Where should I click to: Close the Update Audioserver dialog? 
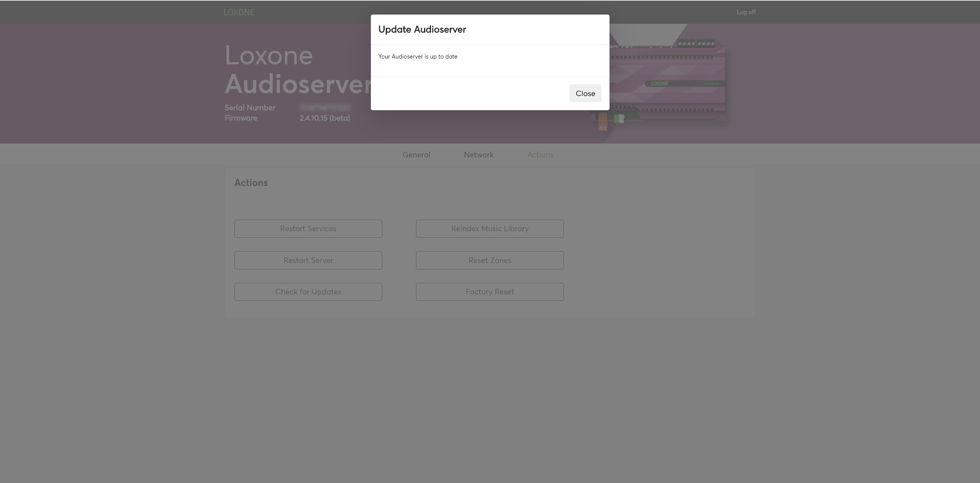click(585, 93)
